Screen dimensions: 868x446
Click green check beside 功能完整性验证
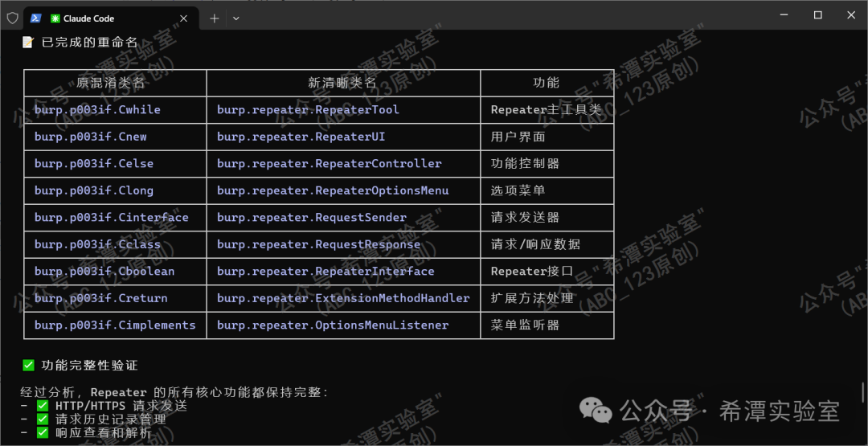coord(28,365)
